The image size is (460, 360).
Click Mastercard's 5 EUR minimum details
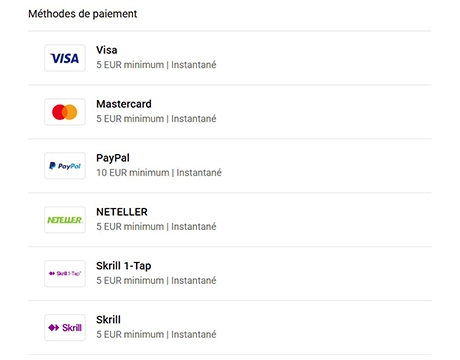pos(156,119)
